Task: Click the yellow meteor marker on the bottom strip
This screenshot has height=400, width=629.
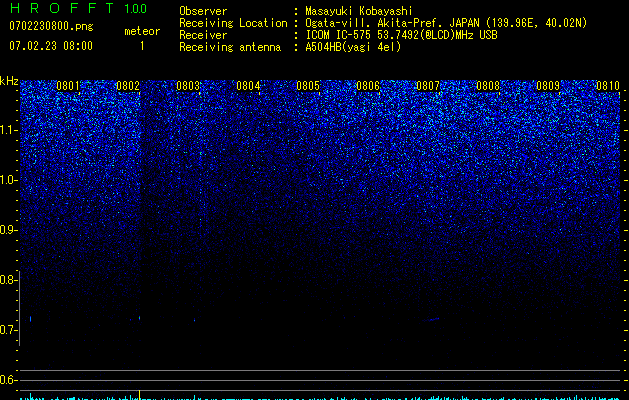Action: click(140, 394)
